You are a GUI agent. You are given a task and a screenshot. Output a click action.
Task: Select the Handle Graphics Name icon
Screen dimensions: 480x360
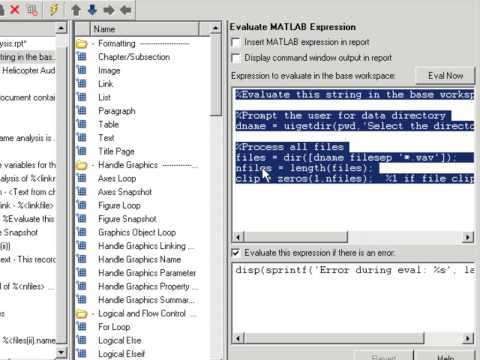coord(81,259)
